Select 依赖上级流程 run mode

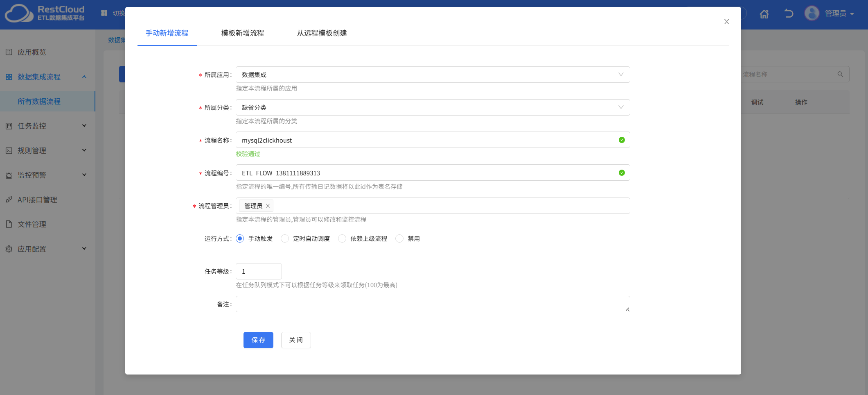(342, 238)
